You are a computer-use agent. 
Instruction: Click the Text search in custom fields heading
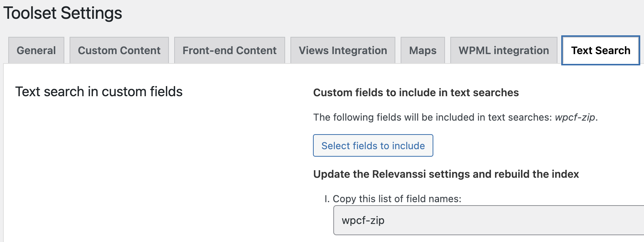point(99,92)
